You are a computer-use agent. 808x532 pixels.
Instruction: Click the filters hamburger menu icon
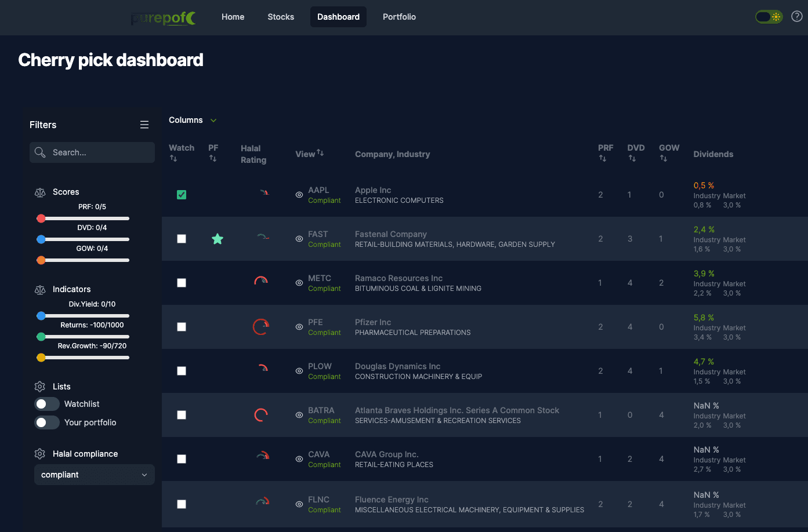click(144, 125)
